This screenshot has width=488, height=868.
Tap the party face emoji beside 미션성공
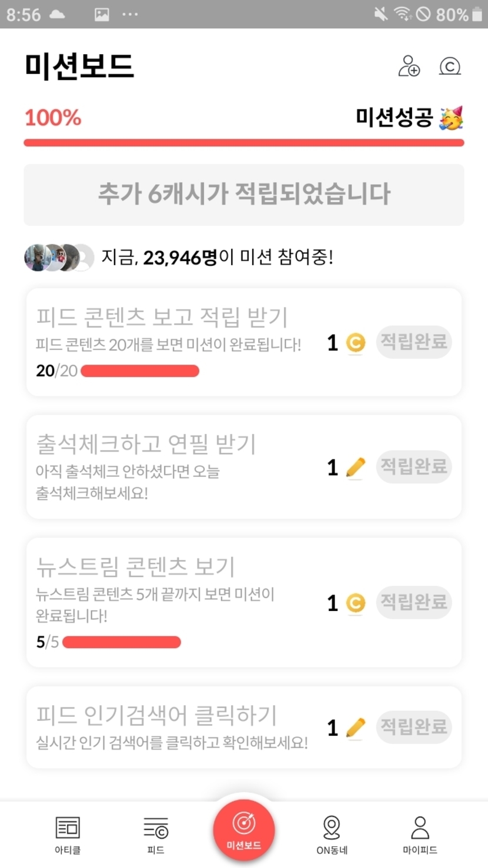451,118
